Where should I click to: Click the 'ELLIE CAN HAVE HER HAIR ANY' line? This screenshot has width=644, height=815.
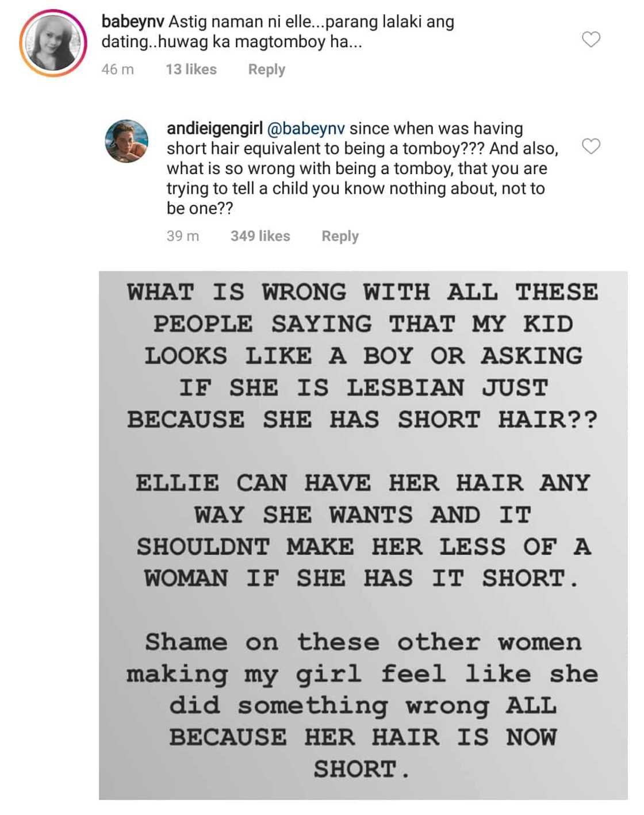point(362,483)
